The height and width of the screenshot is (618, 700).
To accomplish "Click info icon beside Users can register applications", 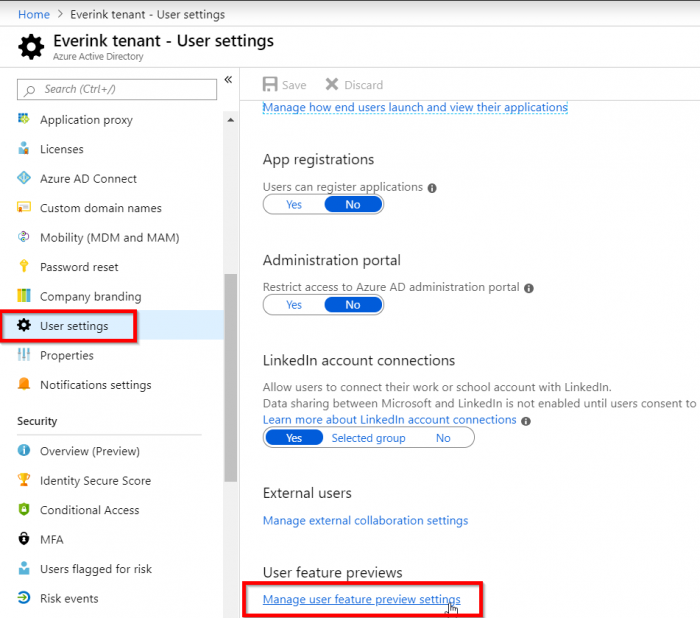I will pyautogui.click(x=432, y=188).
